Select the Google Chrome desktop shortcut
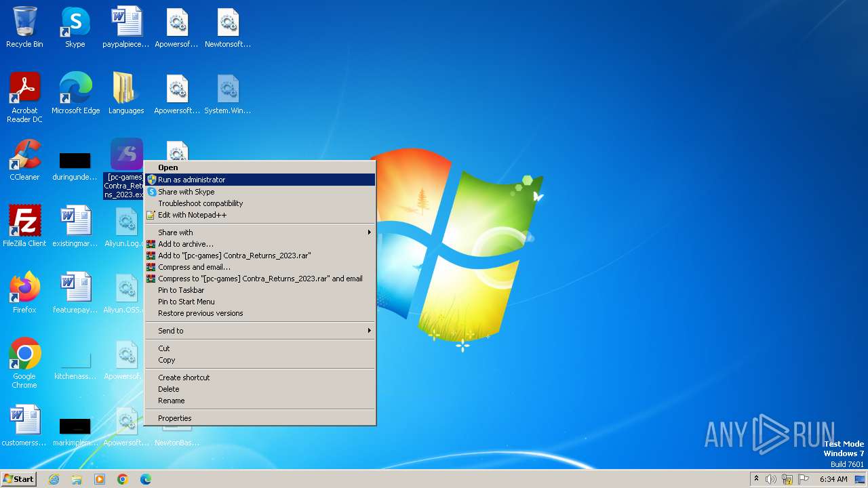Viewport: 868px width, 488px height. (x=24, y=363)
